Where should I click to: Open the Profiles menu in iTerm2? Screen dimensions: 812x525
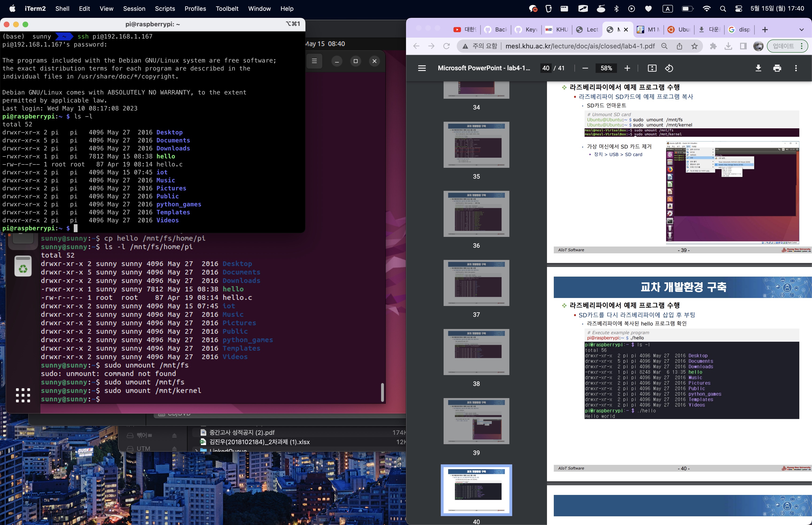pyautogui.click(x=195, y=9)
